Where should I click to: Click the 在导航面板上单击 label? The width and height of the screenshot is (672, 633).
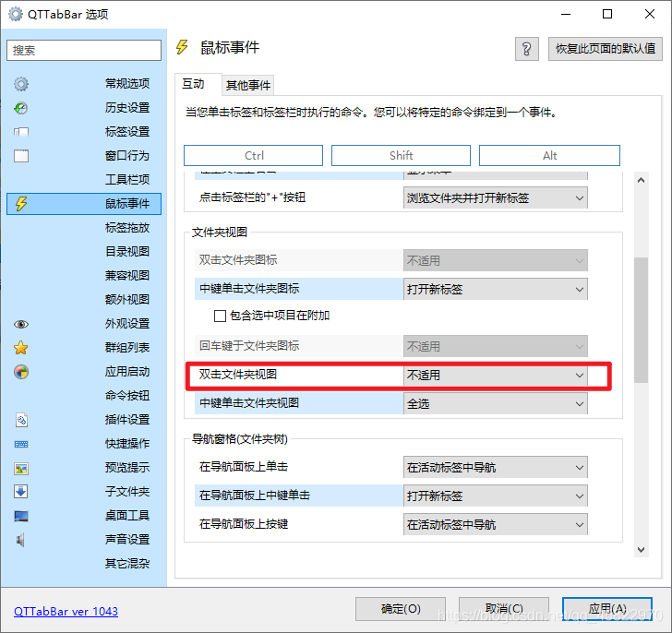[x=244, y=467]
